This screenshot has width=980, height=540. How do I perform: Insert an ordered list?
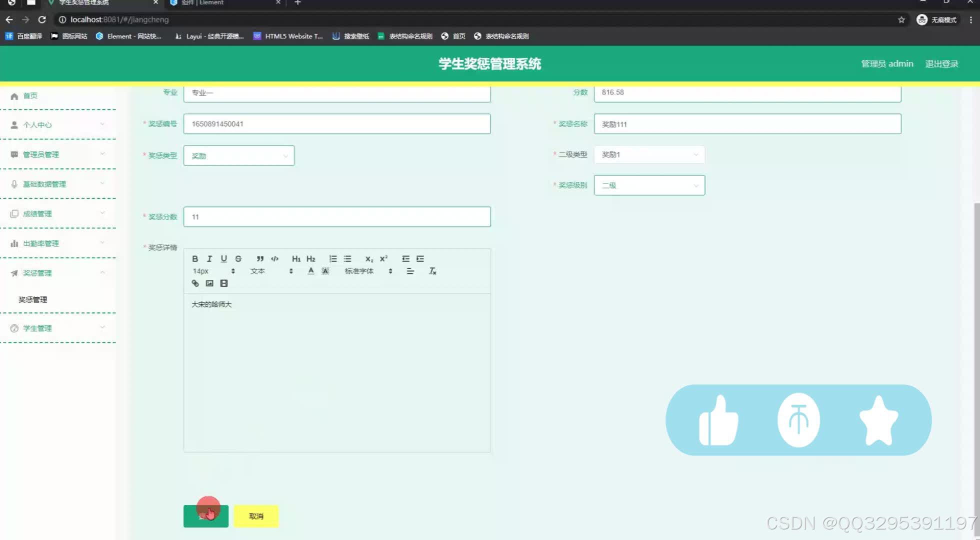tap(332, 258)
